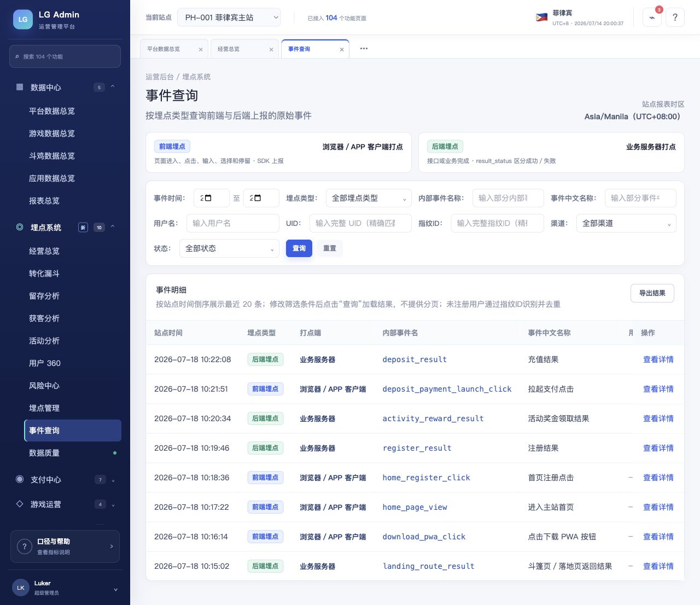This screenshot has width=700, height=605.
Task: Expand the Luker user menu chevron
Action: point(115,589)
